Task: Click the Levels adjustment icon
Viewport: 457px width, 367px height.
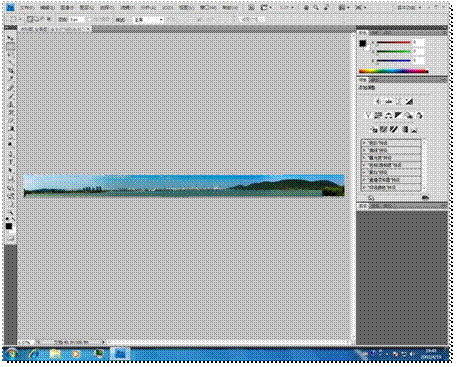Action: [389, 101]
